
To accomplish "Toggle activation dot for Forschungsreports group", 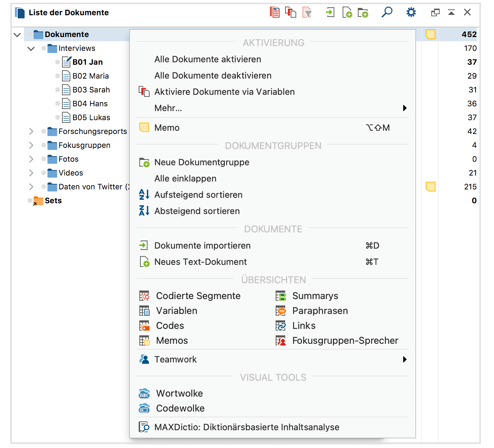I will pos(44,131).
